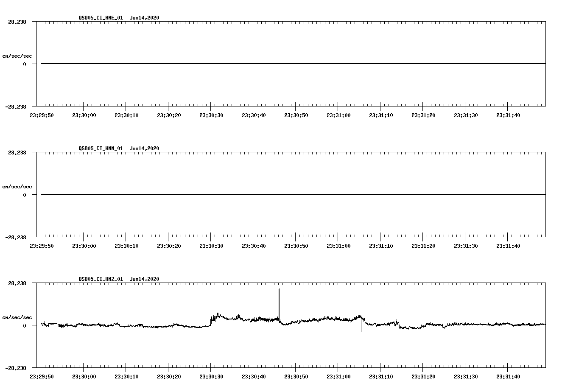Click the QSD05_CI_HNE_01 plot title
This screenshot has height=392, width=576.
click(x=119, y=18)
